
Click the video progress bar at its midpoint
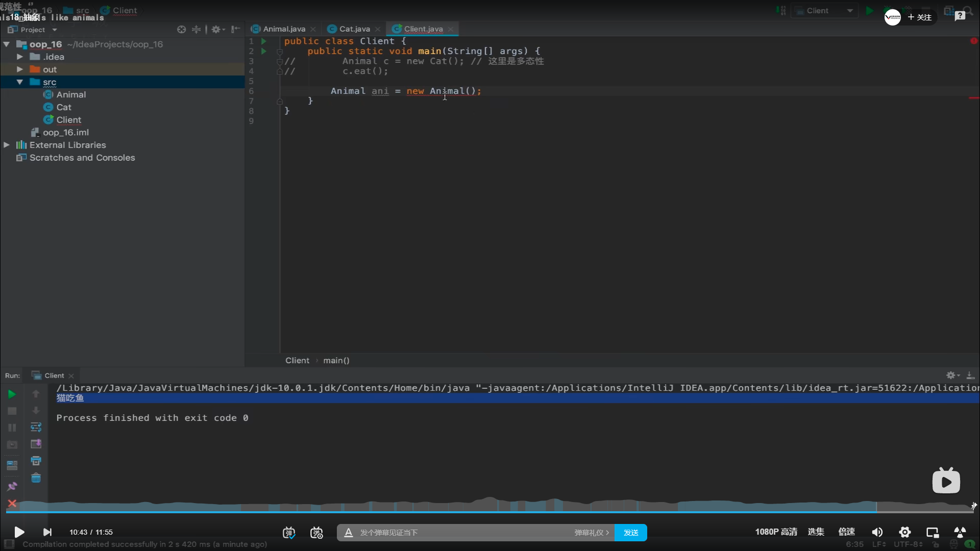pyautogui.click(x=490, y=511)
